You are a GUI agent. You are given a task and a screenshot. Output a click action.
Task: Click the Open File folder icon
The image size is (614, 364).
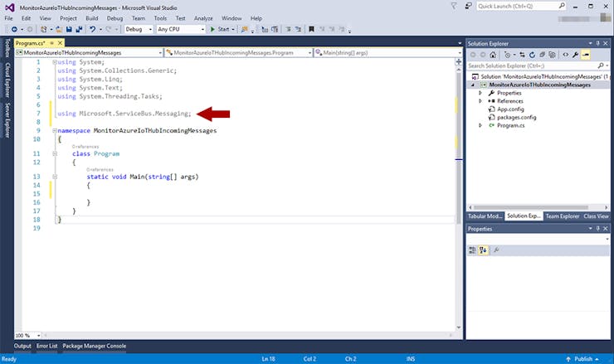[59, 29]
